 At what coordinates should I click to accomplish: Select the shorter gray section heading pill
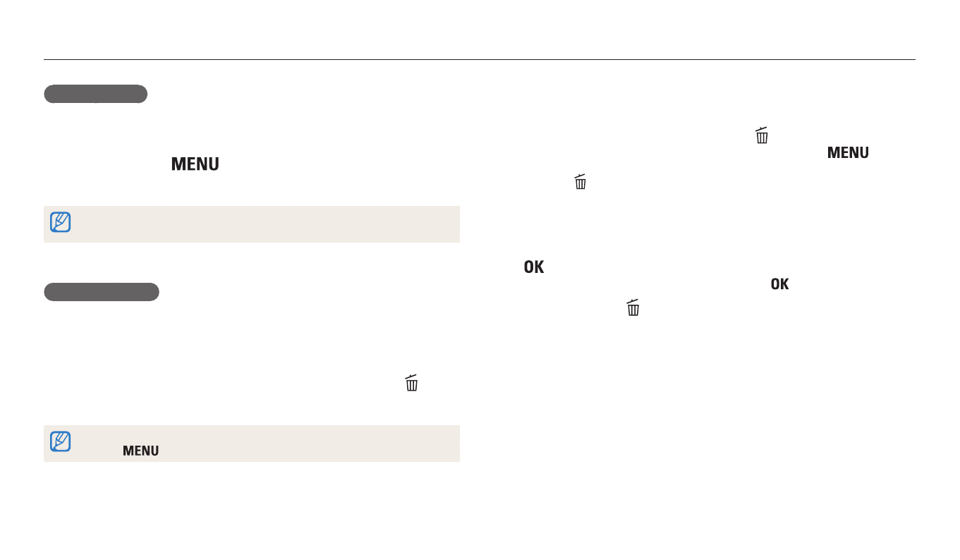pos(95,94)
